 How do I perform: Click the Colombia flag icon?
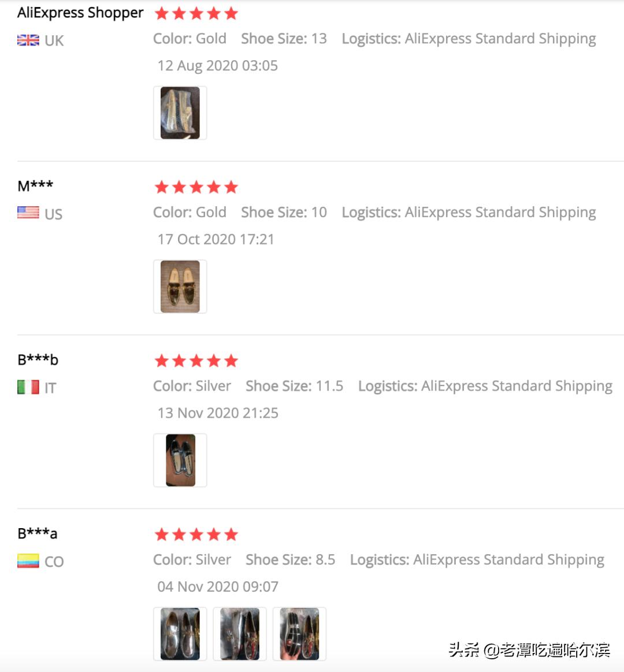point(28,561)
